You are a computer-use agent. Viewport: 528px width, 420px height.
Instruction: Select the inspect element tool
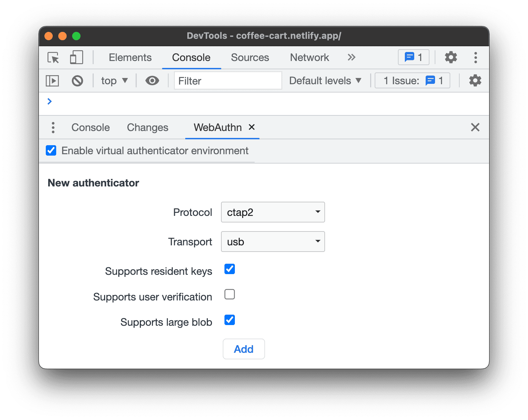point(53,58)
